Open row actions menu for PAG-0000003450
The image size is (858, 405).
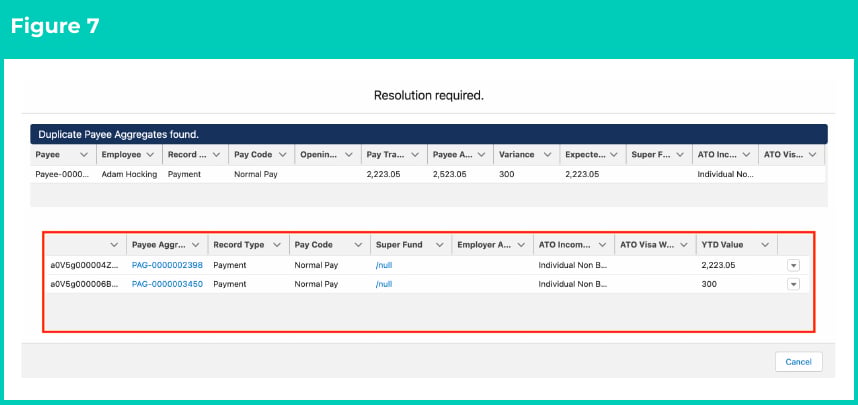pyautogui.click(x=793, y=285)
